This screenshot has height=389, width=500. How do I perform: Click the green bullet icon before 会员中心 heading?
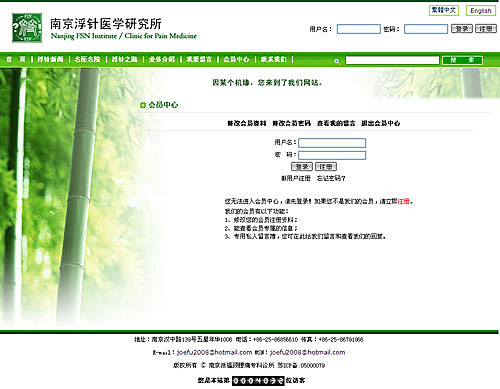143,105
